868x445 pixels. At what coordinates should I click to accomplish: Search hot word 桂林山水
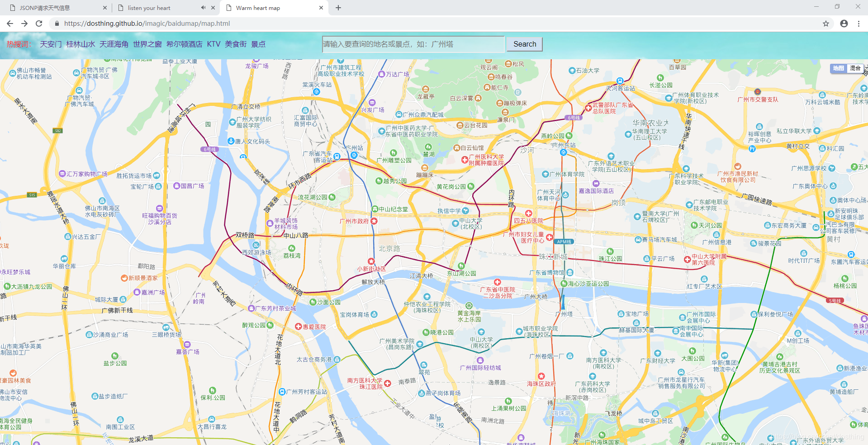coord(81,44)
